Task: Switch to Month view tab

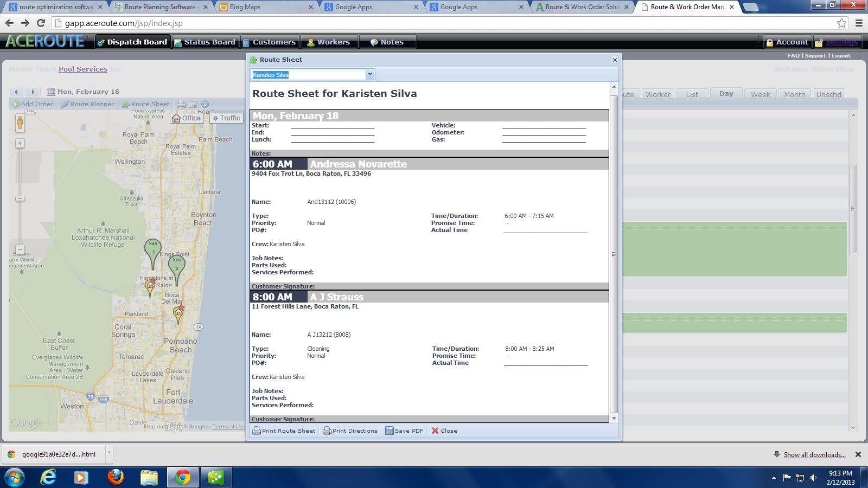Action: [794, 94]
